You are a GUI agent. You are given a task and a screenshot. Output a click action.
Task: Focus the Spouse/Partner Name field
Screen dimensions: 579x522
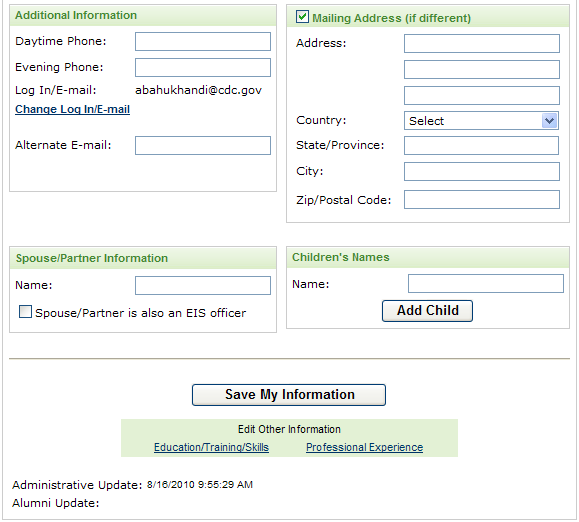tap(203, 285)
